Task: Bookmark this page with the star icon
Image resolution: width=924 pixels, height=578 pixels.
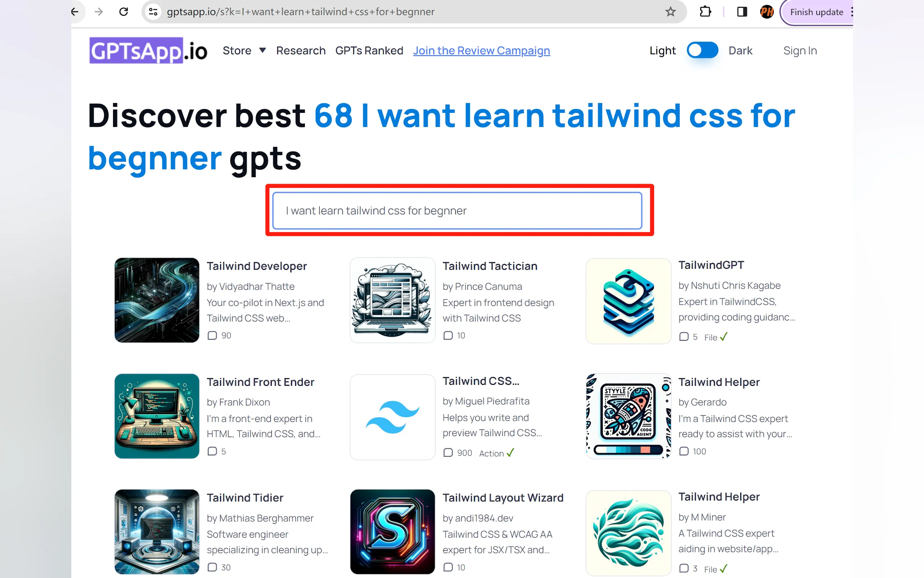Action: pos(670,12)
